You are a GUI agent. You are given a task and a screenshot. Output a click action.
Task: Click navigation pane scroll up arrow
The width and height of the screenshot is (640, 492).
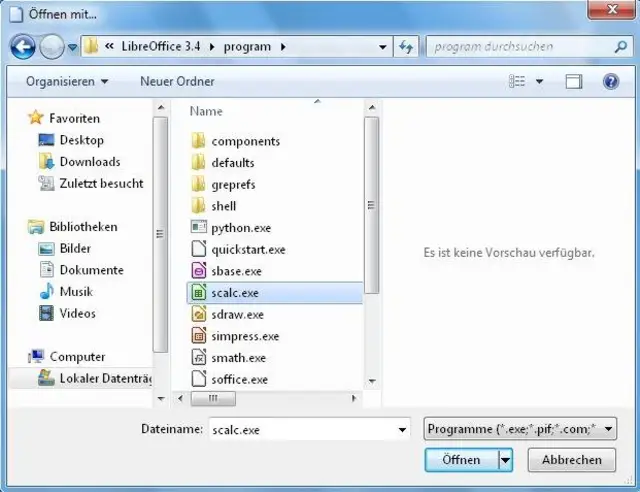tap(161, 108)
